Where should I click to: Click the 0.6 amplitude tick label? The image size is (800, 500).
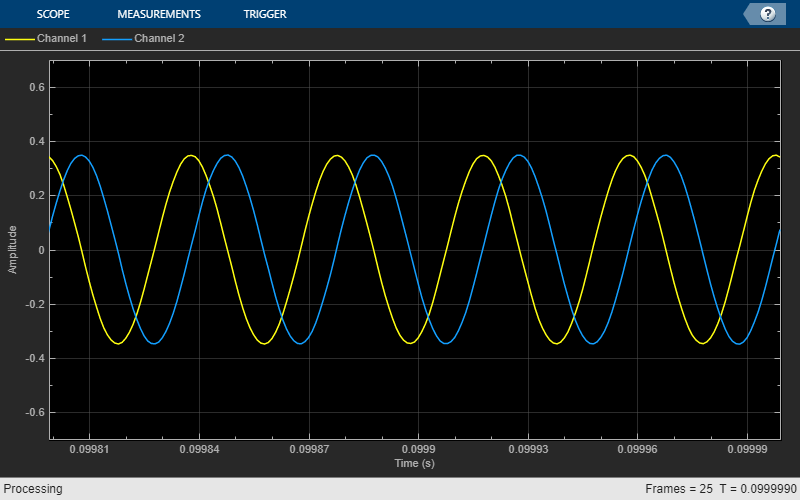click(37, 87)
